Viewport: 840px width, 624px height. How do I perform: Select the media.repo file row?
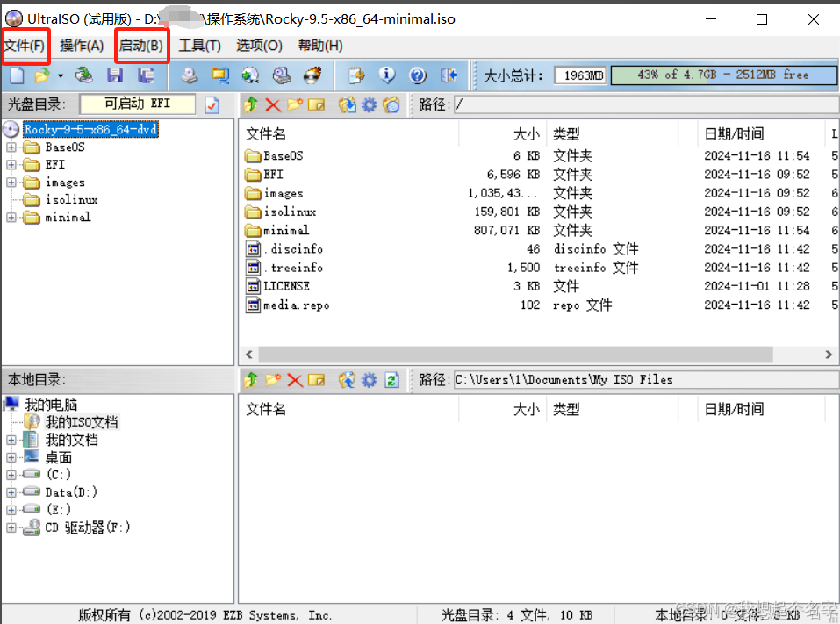pyautogui.click(x=540, y=305)
